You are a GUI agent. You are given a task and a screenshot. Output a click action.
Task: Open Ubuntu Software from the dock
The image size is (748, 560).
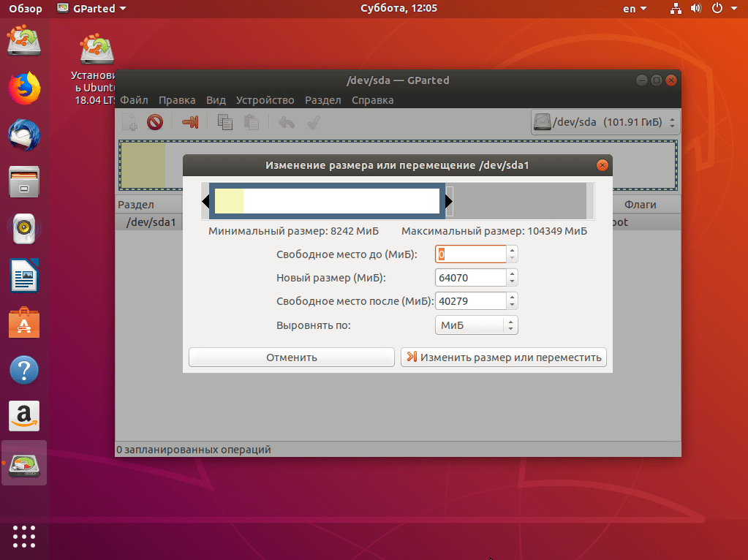tap(24, 323)
